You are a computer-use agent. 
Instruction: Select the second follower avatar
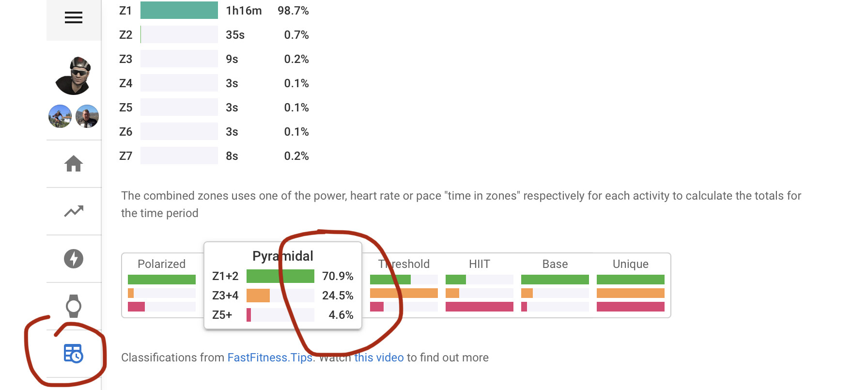pos(87,116)
